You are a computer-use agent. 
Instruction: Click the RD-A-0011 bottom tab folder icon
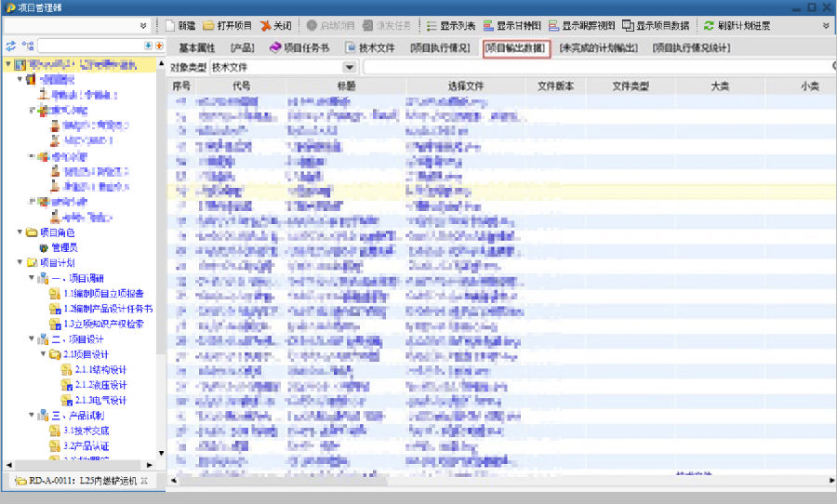[20, 481]
